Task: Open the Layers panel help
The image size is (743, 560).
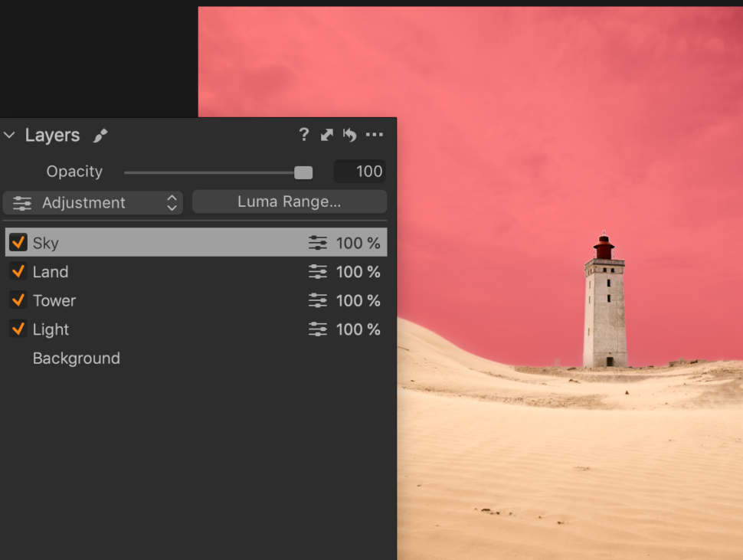Action: 303,135
